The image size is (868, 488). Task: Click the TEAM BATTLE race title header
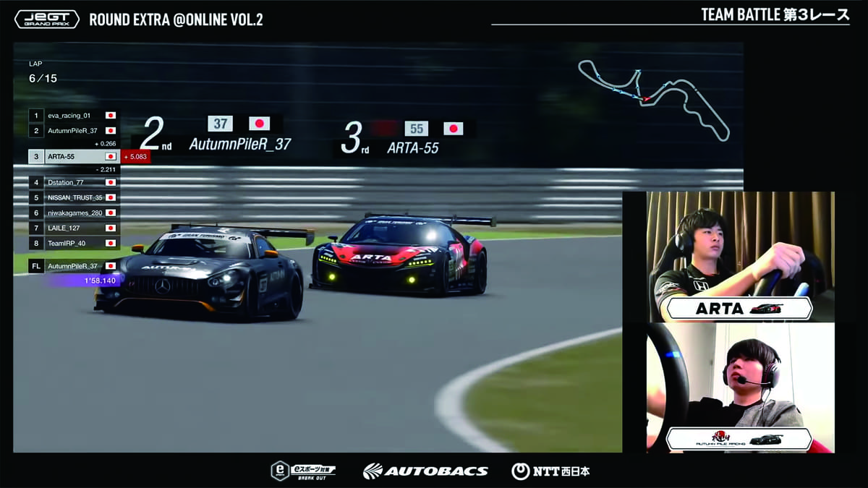click(775, 15)
